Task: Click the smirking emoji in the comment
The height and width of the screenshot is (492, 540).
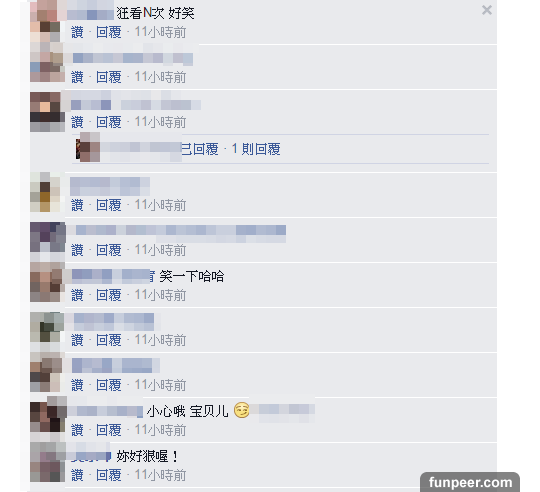Action: (241, 410)
